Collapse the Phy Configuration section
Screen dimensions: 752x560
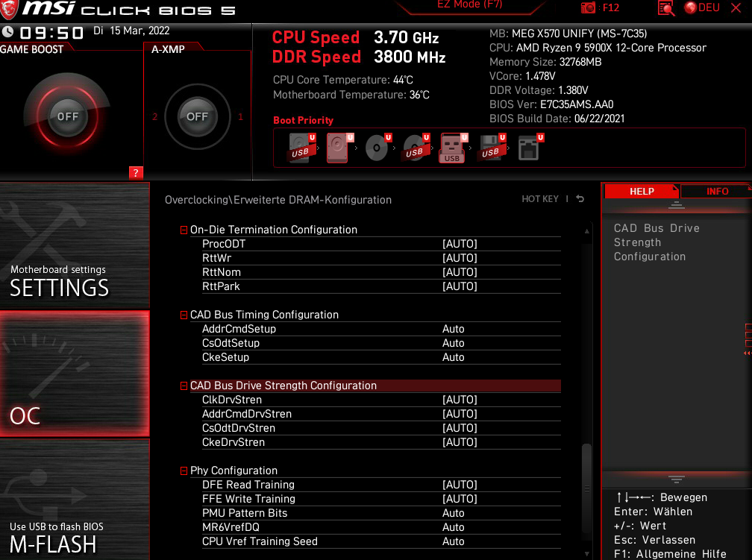(x=184, y=471)
